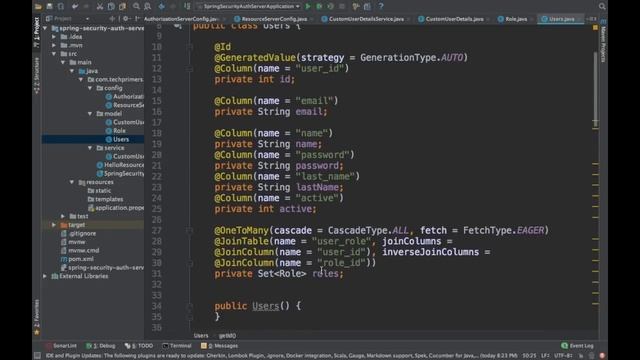Image resolution: width=640 pixels, height=360 pixels.
Task: Click the Favorites star icon on left strip
Action: (36, 333)
